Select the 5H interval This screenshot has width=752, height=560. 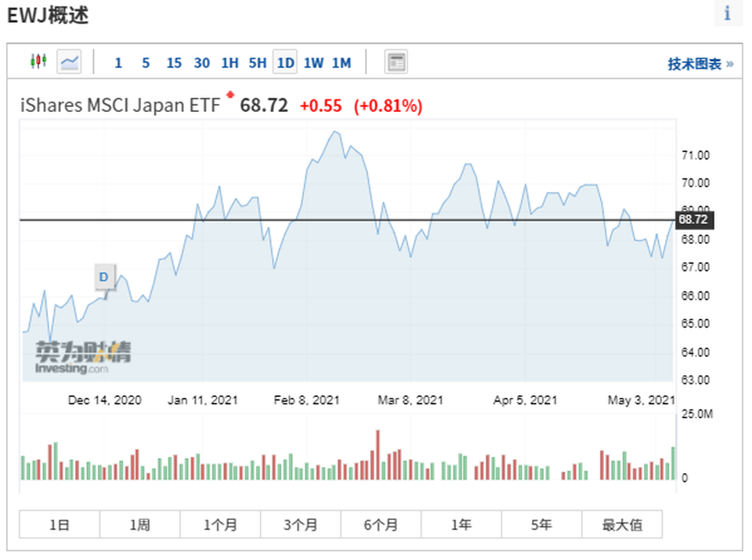(257, 63)
